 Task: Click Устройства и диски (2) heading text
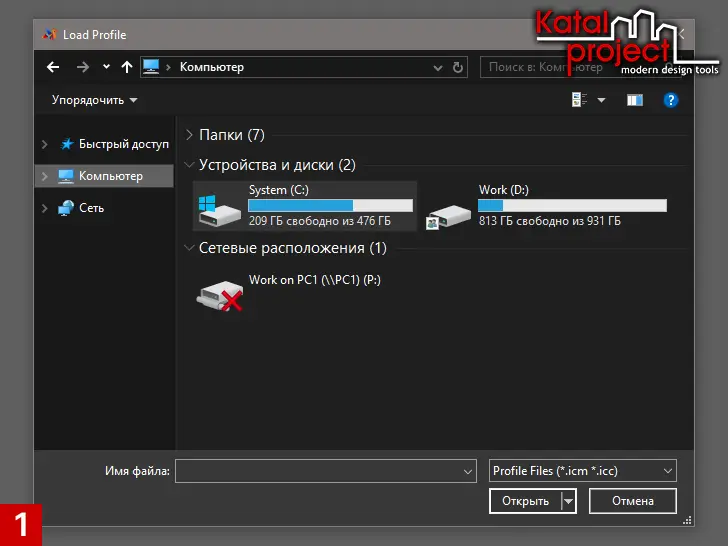pyautogui.click(x=277, y=165)
